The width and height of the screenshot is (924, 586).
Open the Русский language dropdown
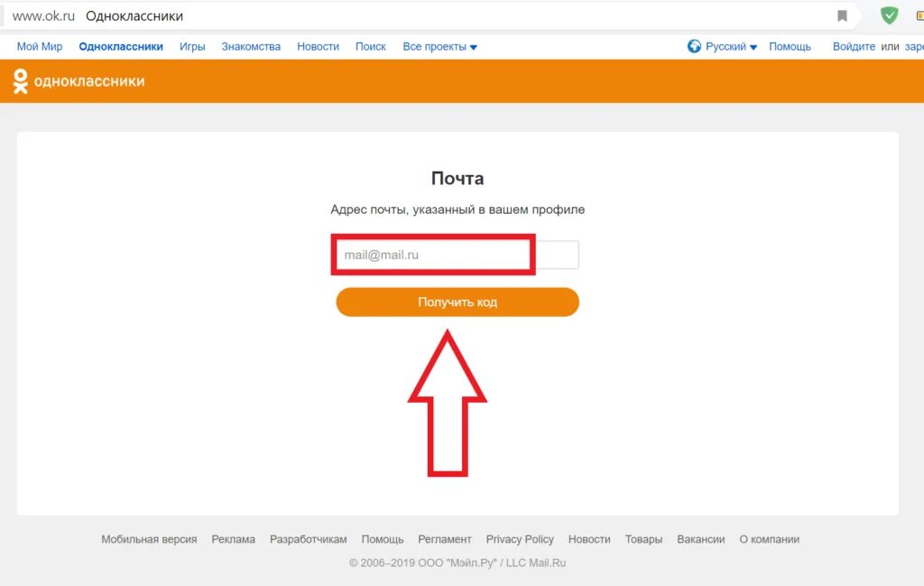[x=731, y=47]
